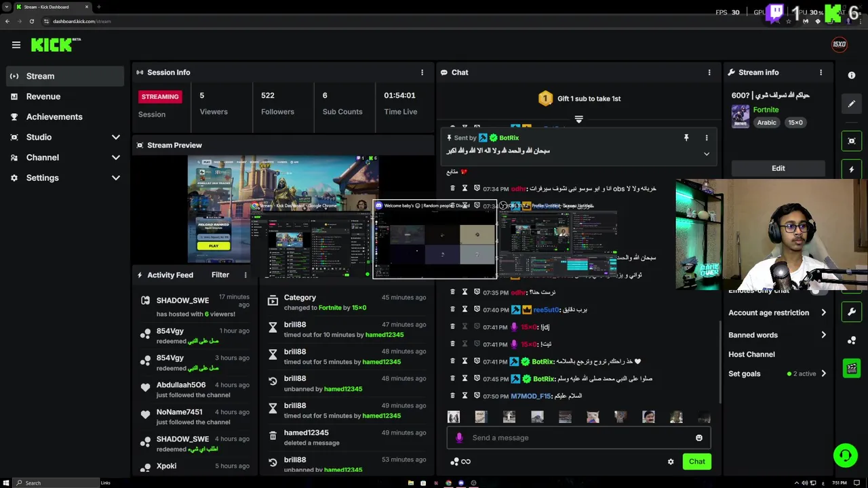Viewport: 868px width, 488px height.
Task: Unpin the BotRix pinned message
Action: [x=686, y=138]
